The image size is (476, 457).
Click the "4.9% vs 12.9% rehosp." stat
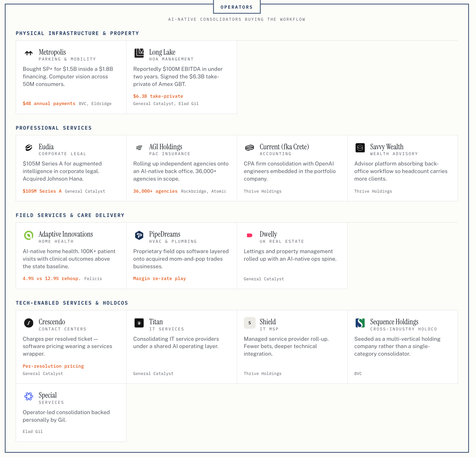coord(52,279)
